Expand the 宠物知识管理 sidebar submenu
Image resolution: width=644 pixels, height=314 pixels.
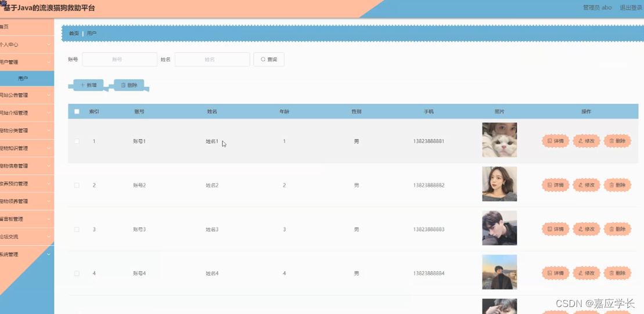coord(27,148)
